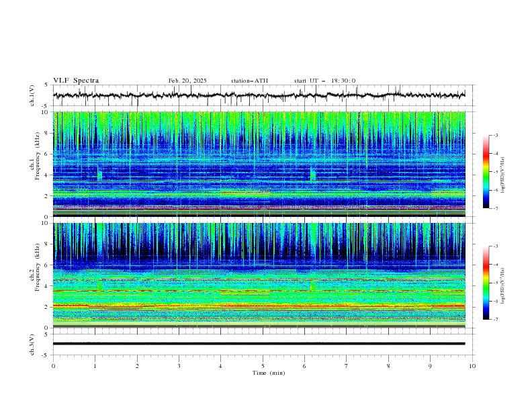Click the "6" tick on ch.2 frequency axis
The width and height of the screenshot is (532, 411).
tap(48, 265)
